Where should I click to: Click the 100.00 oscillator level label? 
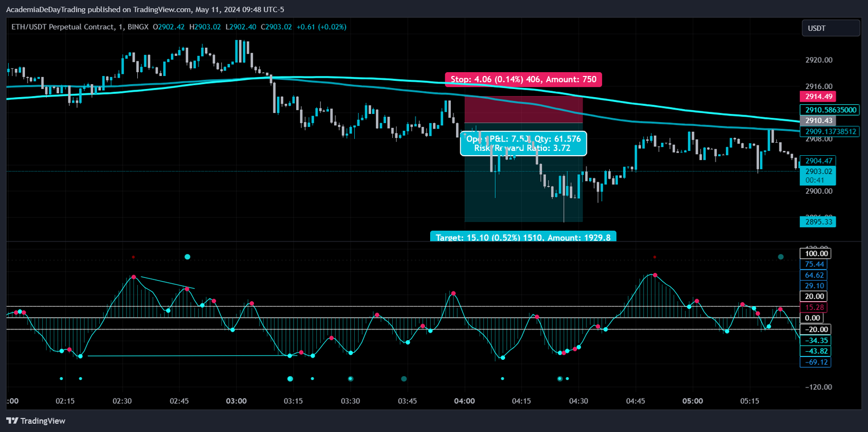[x=815, y=253]
